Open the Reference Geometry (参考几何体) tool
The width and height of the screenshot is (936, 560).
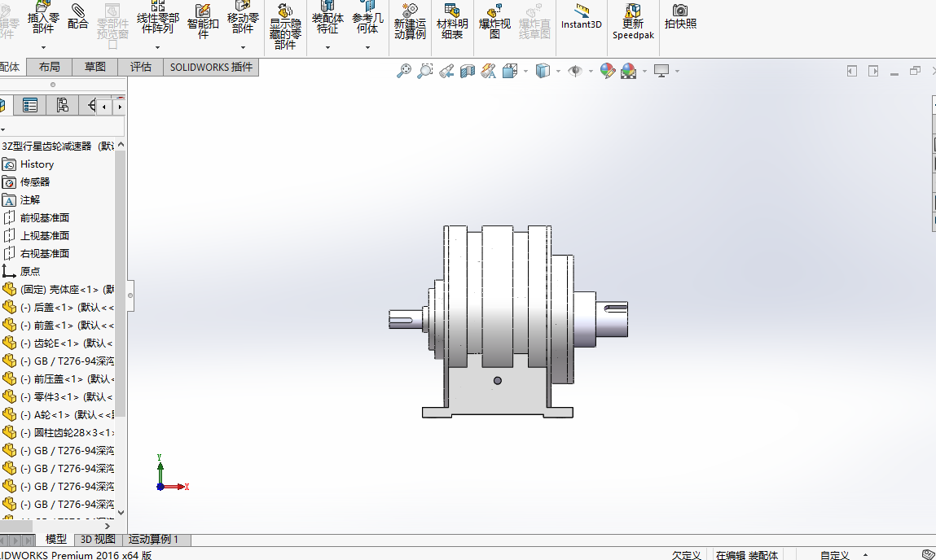coord(367,17)
